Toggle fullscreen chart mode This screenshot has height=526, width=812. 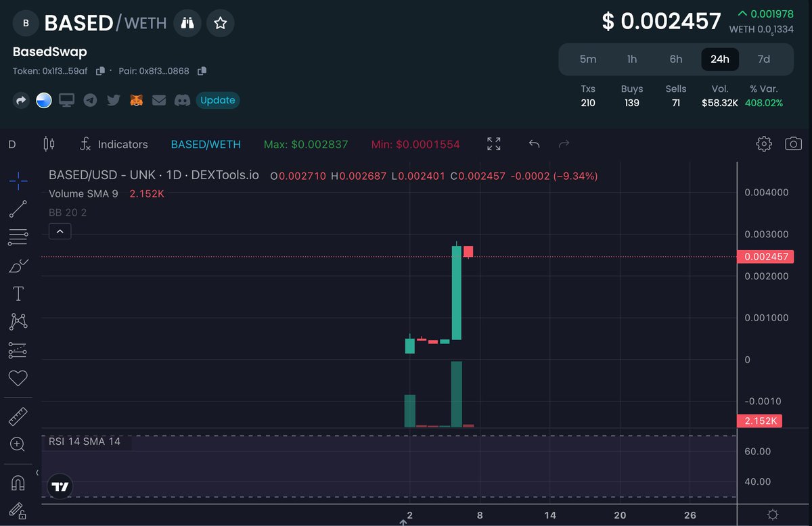(x=493, y=143)
